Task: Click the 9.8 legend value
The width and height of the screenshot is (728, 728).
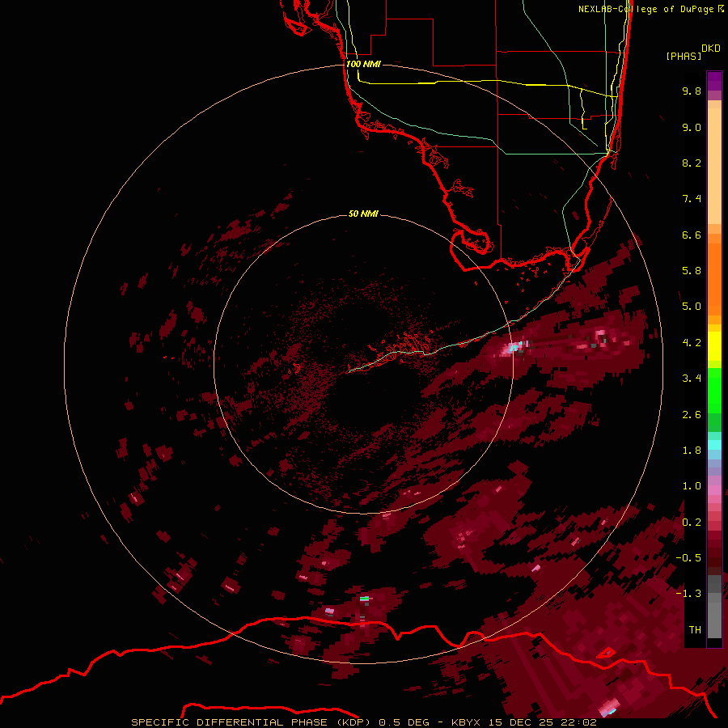Action: 692,91
